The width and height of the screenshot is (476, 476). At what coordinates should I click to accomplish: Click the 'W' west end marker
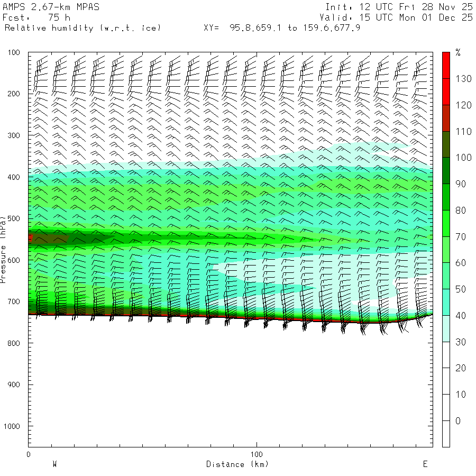coord(55,464)
